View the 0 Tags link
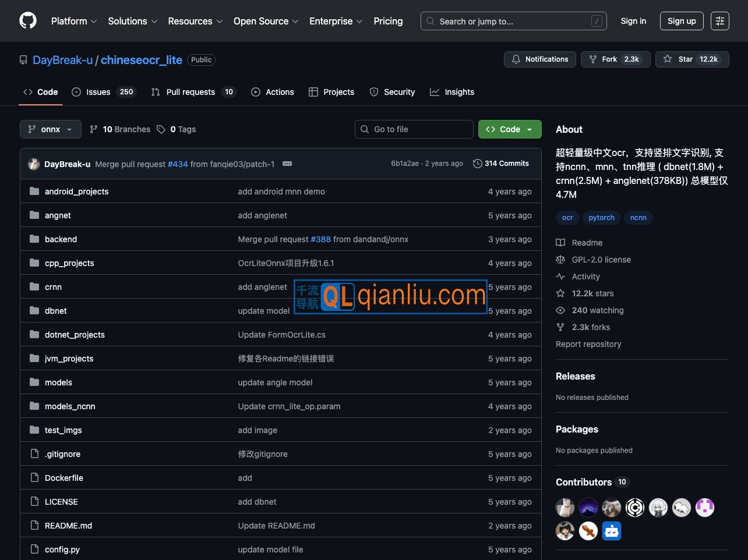This screenshot has width=748, height=560. point(177,129)
